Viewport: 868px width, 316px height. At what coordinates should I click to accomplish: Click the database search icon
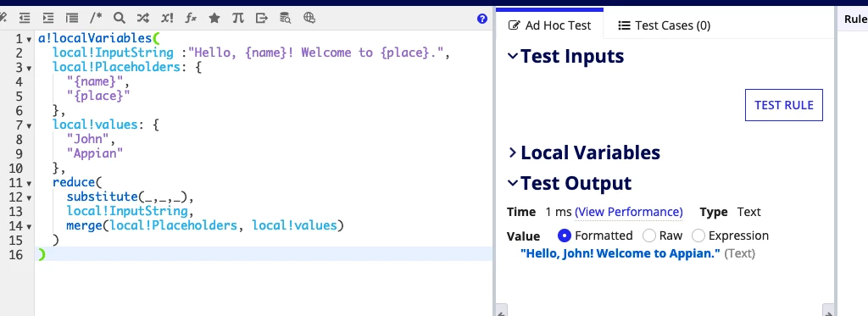pos(286,19)
